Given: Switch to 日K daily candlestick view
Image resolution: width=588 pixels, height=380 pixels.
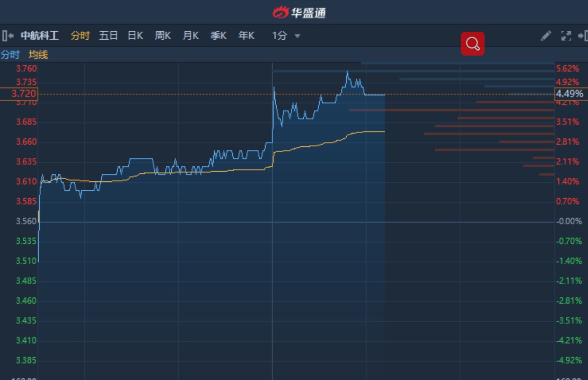Looking at the screenshot, I should click(135, 36).
